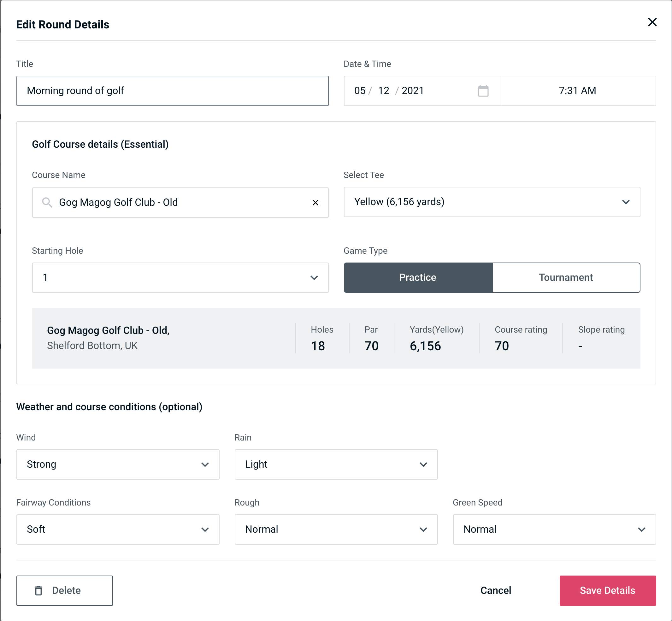
Task: Click the delete/trash icon button
Action: click(x=39, y=590)
